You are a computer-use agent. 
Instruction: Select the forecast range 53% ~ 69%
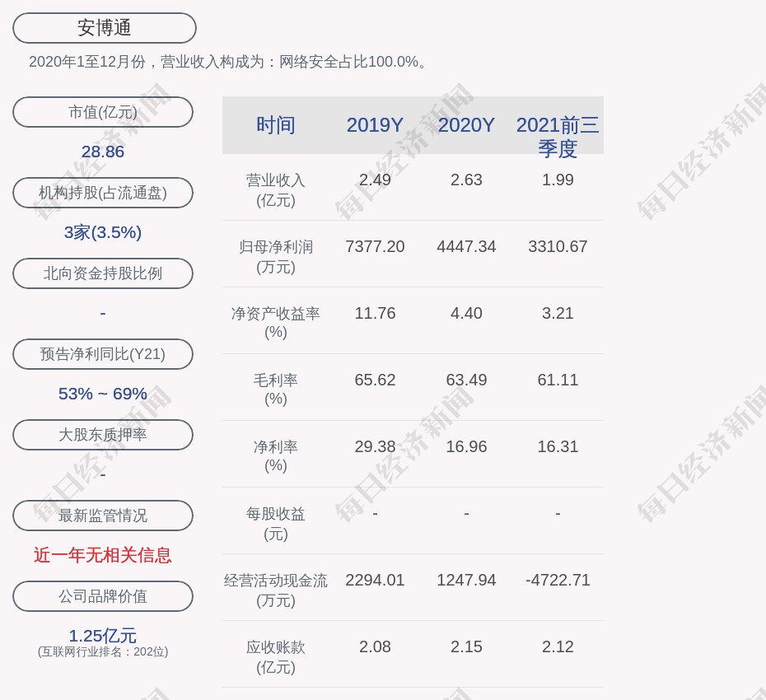click(103, 393)
